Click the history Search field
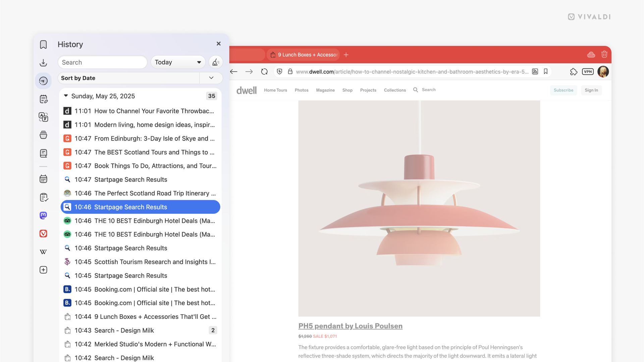This screenshot has height=362, width=644. coord(102,62)
